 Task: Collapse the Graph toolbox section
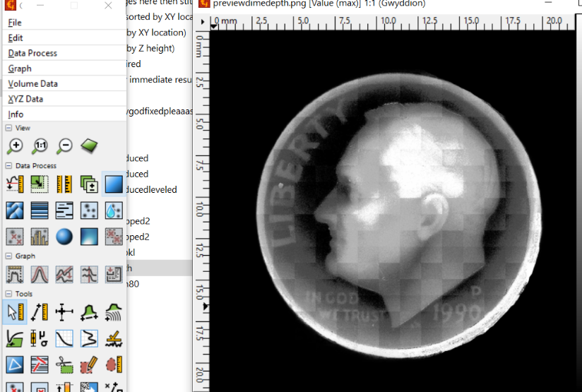pyautogui.click(x=8, y=256)
